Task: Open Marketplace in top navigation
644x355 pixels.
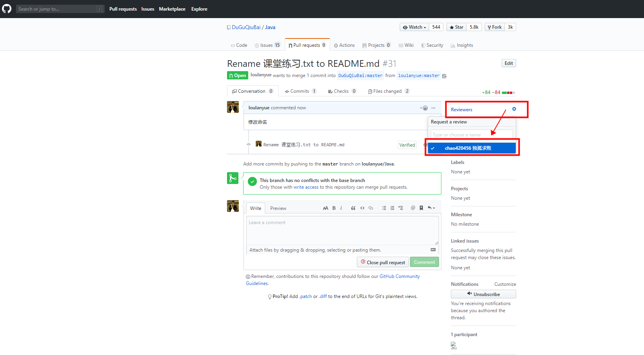Action: 172,9
